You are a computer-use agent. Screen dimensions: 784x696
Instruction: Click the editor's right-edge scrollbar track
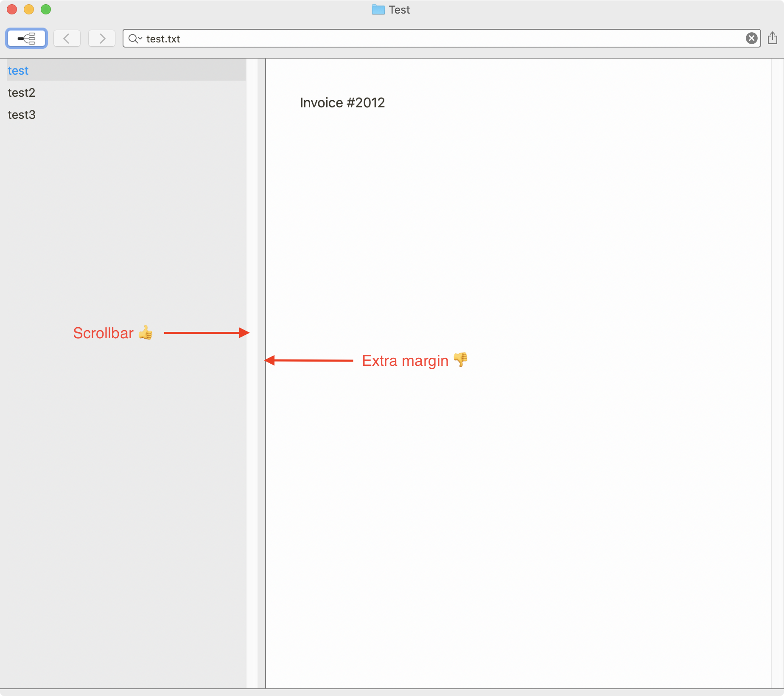pyautogui.click(x=777, y=340)
